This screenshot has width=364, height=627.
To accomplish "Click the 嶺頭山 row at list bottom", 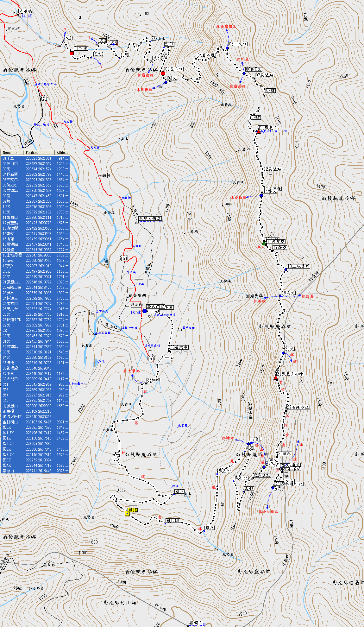I will point(35,471).
